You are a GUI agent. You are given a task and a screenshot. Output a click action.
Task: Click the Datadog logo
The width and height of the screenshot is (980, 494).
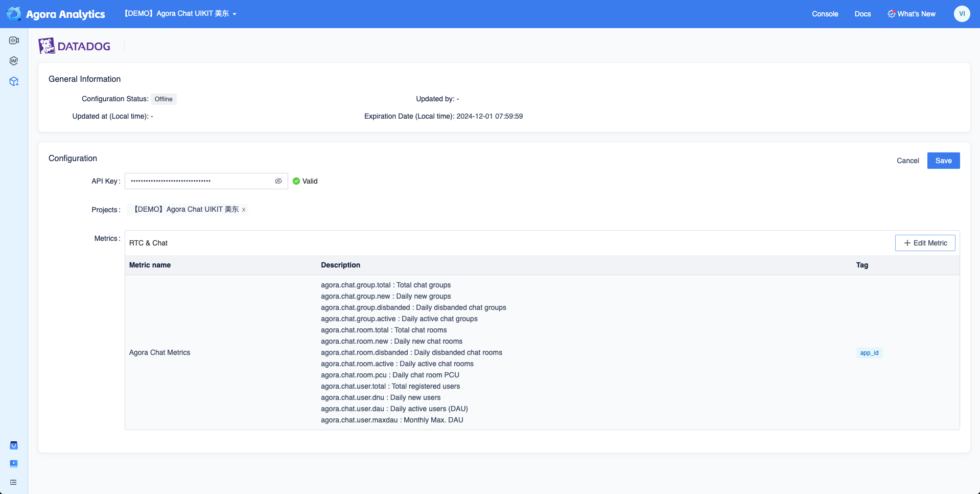[75, 46]
